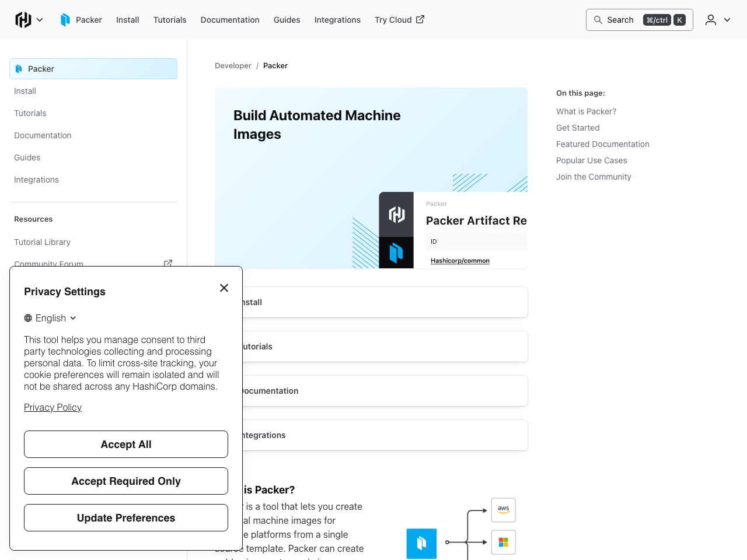The height and width of the screenshot is (560, 747).
Task: Jump to Popular Use Cases section
Action: (591, 160)
